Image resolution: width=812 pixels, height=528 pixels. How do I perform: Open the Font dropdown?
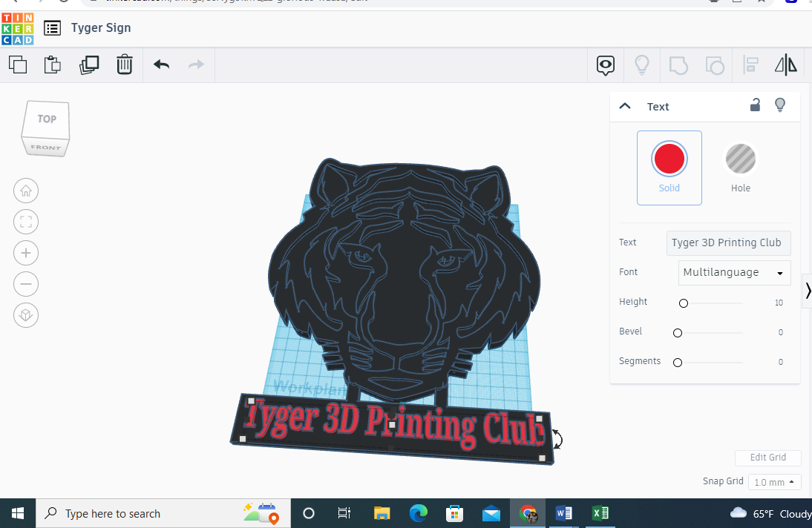[x=734, y=272]
